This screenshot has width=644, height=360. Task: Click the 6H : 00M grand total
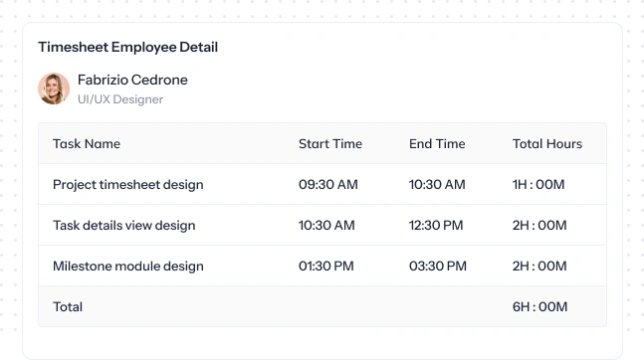tap(539, 306)
